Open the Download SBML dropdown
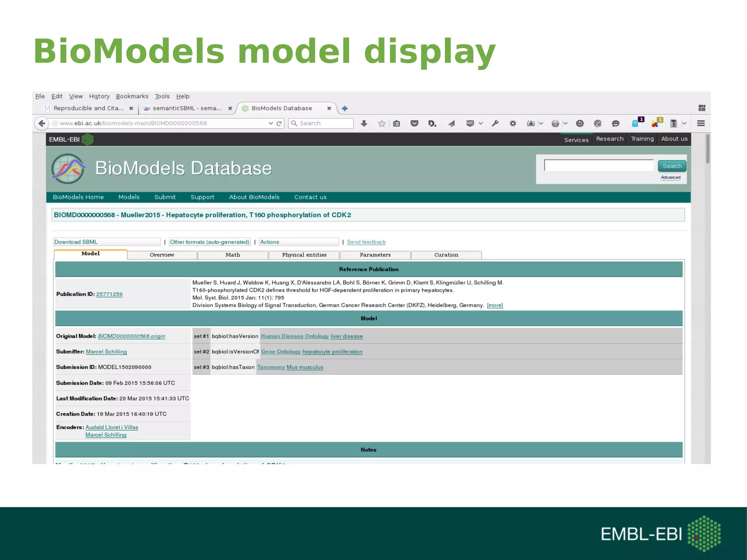The height and width of the screenshot is (560, 747). [107, 242]
